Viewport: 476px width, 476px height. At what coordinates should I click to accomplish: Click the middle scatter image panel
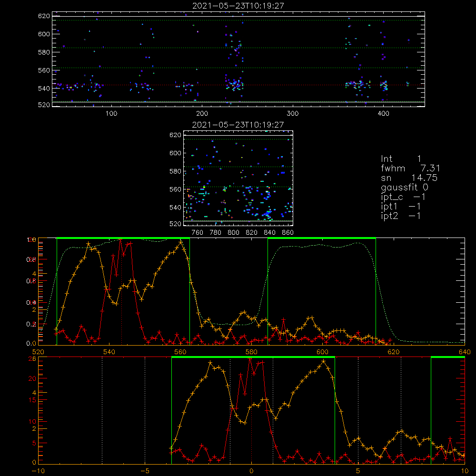click(238, 178)
